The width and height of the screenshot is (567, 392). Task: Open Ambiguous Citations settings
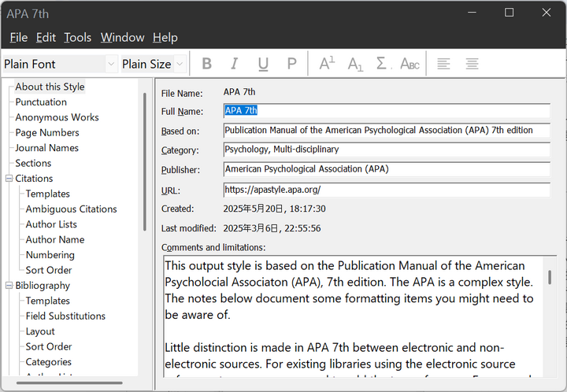tap(71, 209)
